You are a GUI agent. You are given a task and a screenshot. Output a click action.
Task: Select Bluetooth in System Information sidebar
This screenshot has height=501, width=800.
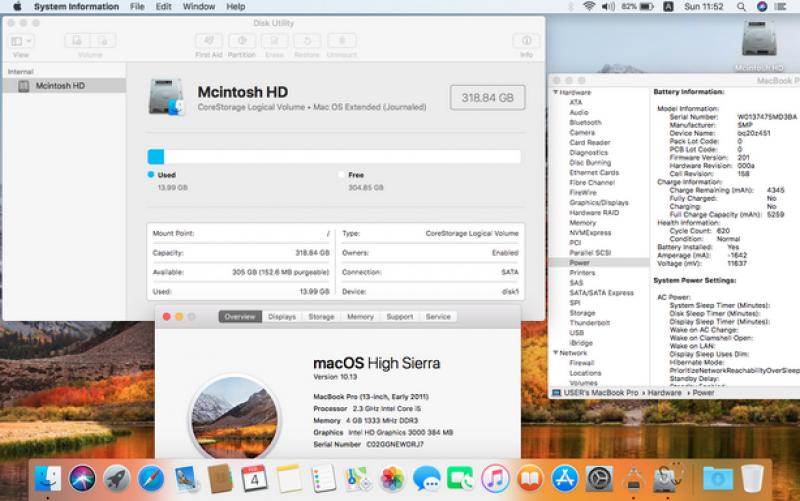coord(585,122)
